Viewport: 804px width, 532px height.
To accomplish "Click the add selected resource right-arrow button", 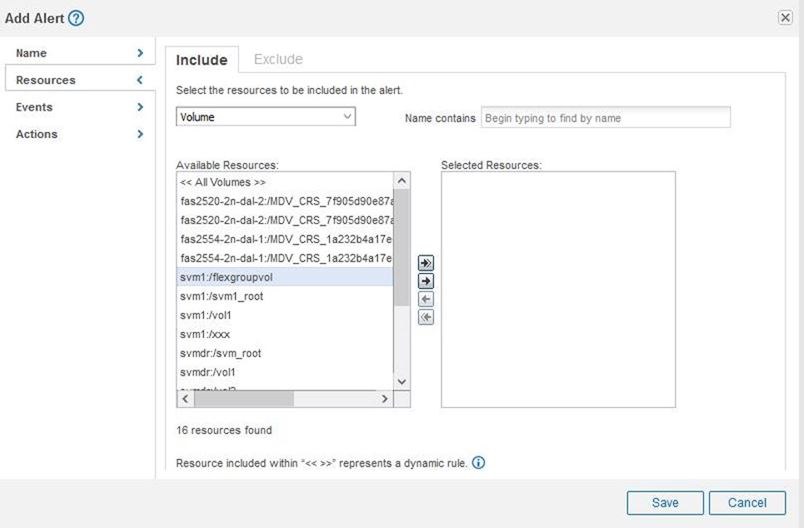I will [426, 281].
